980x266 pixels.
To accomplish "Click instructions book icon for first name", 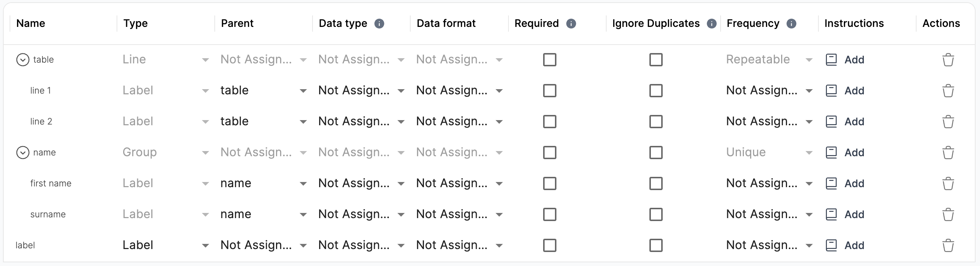I will coord(831,183).
